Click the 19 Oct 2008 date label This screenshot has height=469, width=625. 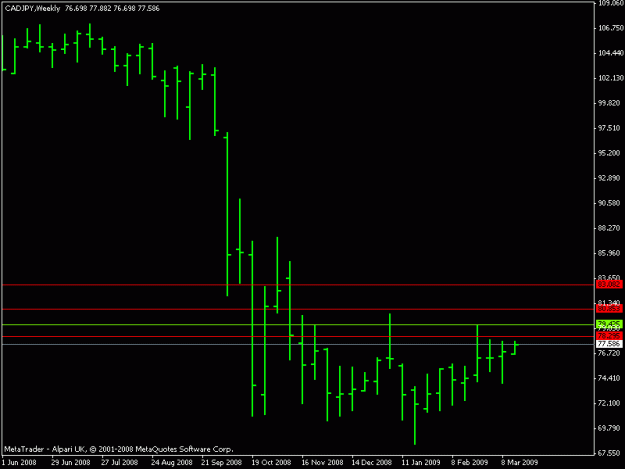271,463
